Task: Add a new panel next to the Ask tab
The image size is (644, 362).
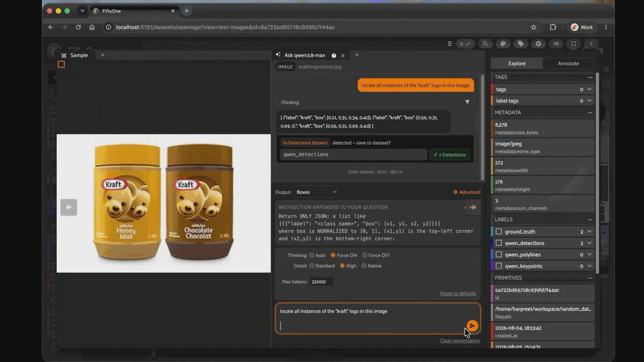Action: point(357,55)
